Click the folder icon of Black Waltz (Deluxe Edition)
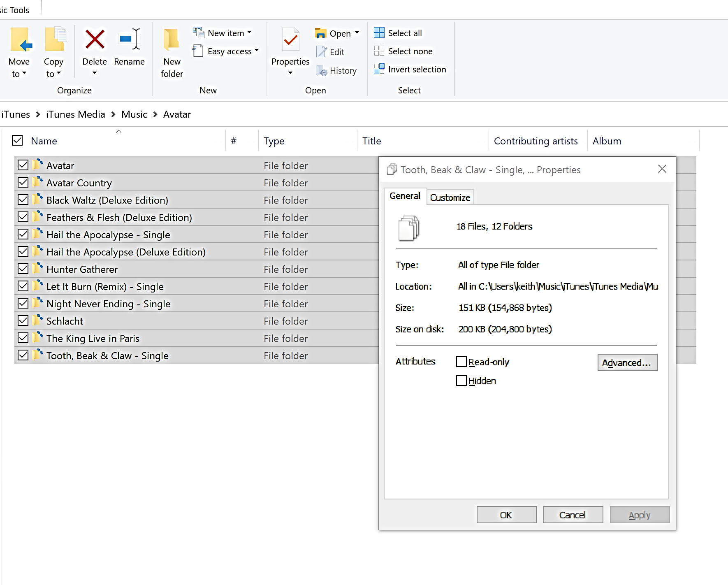The height and width of the screenshot is (585, 728). [x=38, y=199]
